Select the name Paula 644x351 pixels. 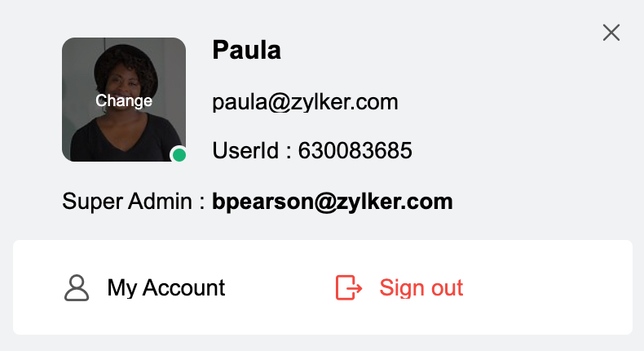pos(246,51)
